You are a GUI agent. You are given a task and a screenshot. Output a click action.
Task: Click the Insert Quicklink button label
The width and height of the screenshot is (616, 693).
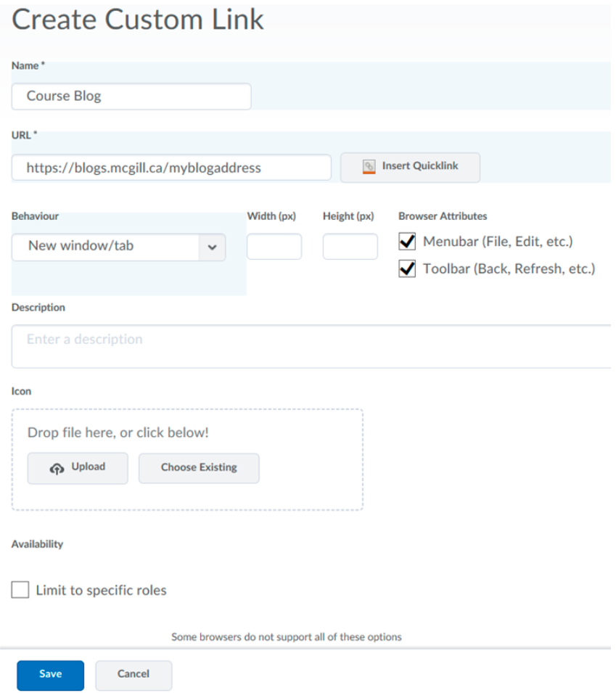pyautogui.click(x=420, y=165)
